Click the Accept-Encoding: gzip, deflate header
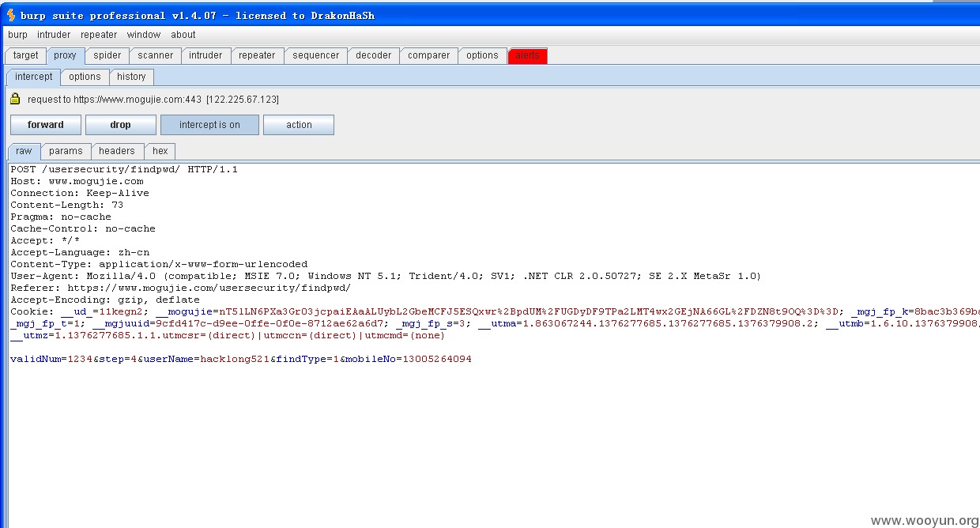Image resolution: width=980 pixels, height=528 pixels. pyautogui.click(x=105, y=300)
